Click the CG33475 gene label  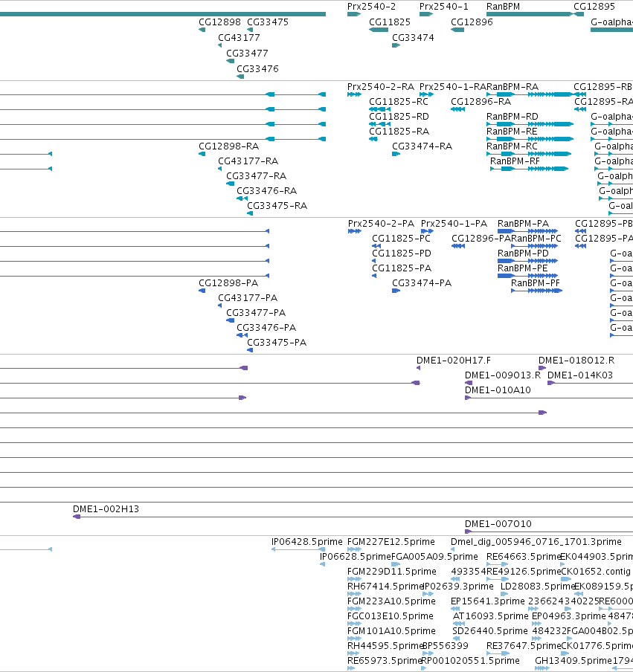pos(268,22)
